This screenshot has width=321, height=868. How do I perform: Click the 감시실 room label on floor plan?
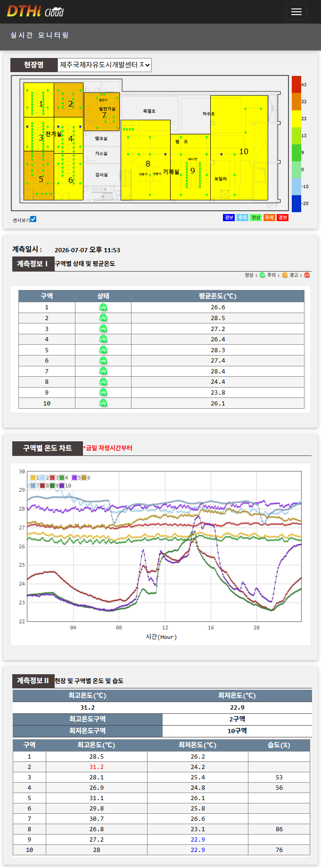pyautogui.click(x=101, y=175)
